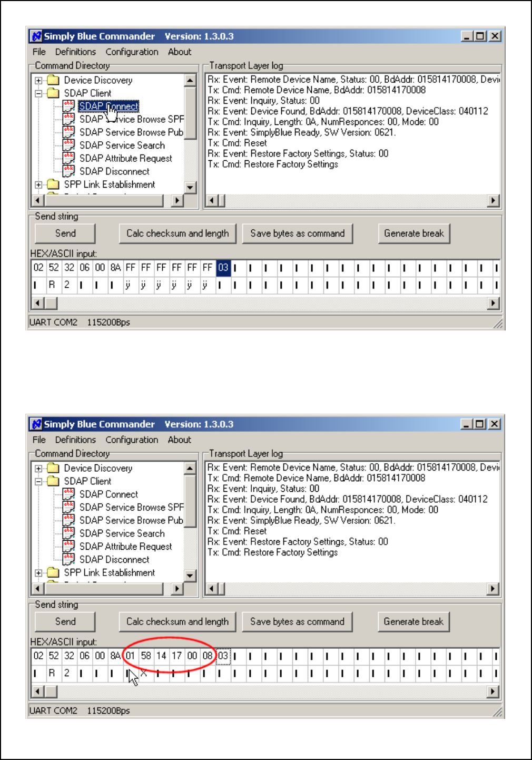Click HEX input scroll-right arrow, upper window
Viewport: 532px width, 760px height.
pyautogui.click(x=494, y=303)
